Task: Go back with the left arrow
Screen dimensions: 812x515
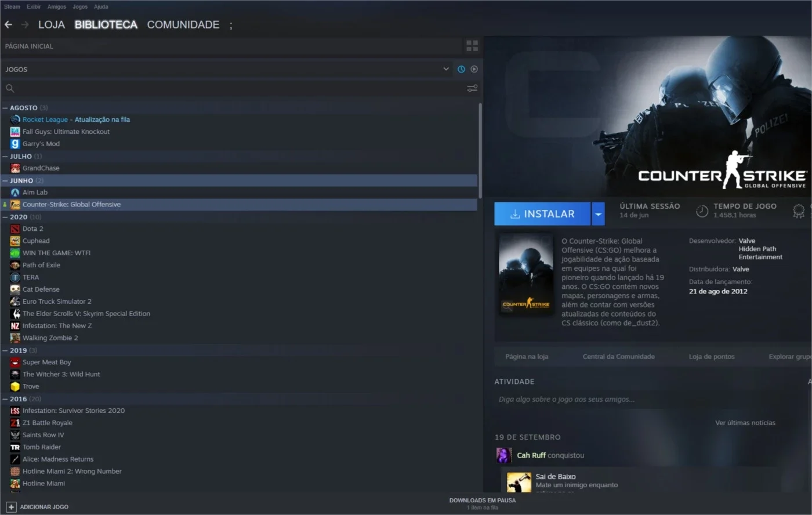Action: coord(8,24)
